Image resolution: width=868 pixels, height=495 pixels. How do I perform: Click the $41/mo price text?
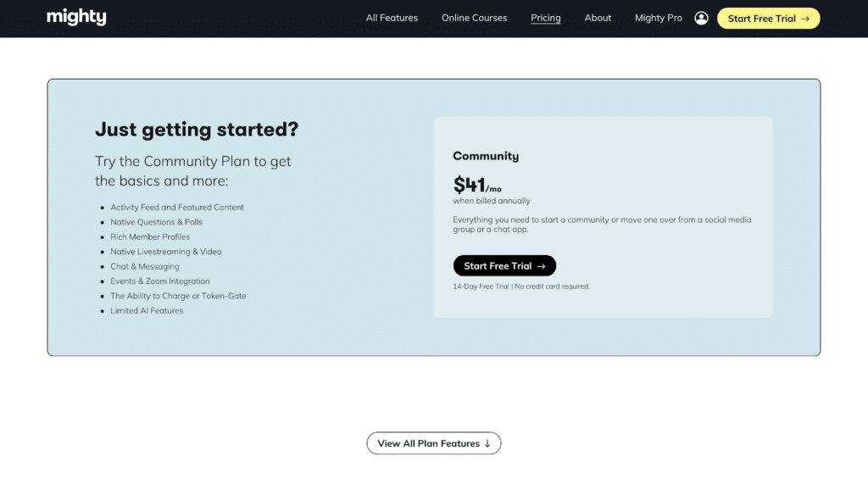pyautogui.click(x=477, y=185)
